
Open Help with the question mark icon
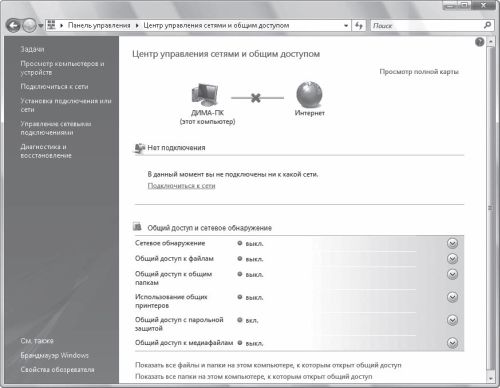479,42
